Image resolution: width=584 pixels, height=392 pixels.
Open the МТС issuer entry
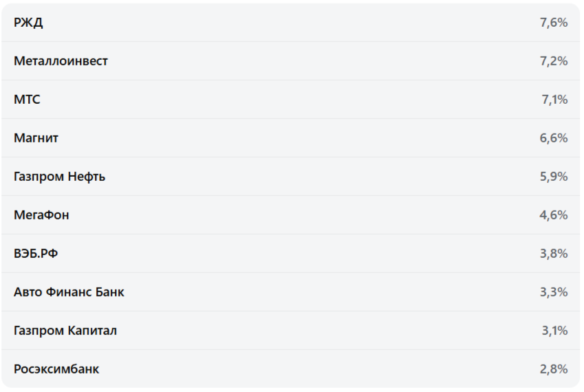[x=27, y=100]
